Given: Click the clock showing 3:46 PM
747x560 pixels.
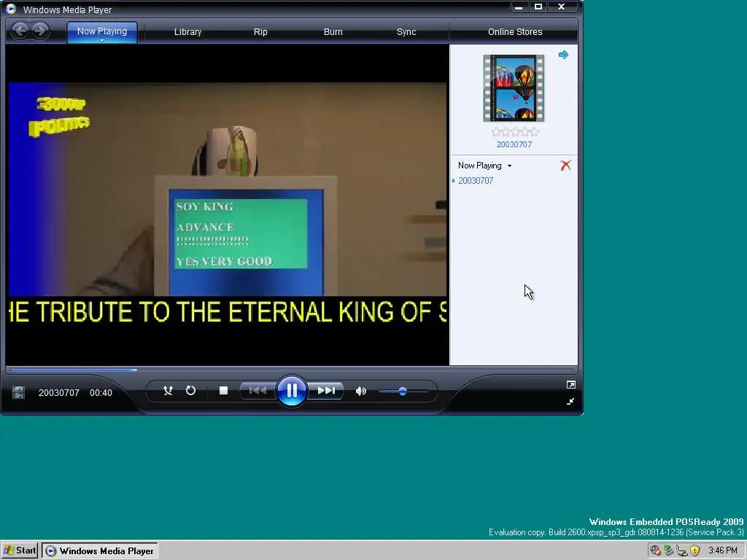Looking at the screenshot, I should [x=723, y=551].
